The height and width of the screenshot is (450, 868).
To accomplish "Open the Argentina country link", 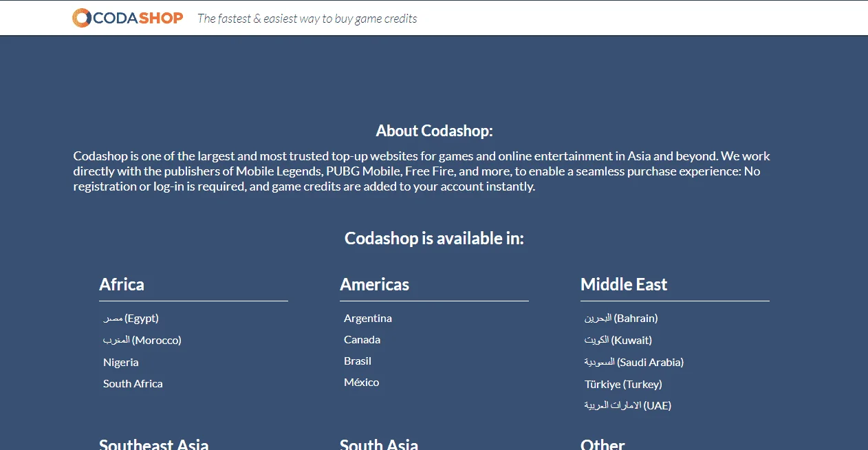I will 368,318.
